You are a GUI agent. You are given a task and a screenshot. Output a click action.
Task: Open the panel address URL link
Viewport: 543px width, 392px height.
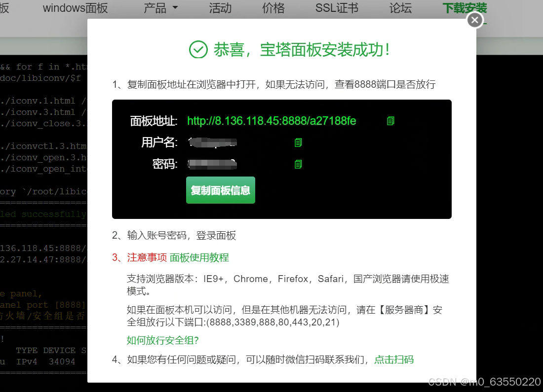pos(271,121)
